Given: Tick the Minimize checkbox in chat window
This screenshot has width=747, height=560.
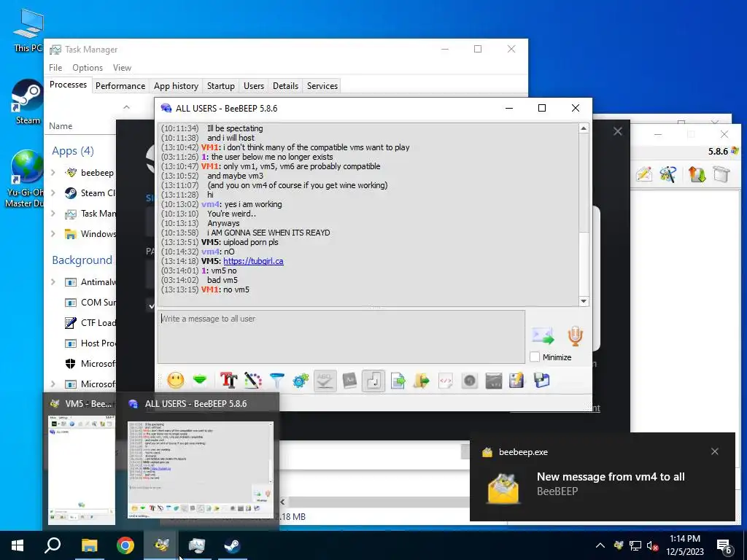Looking at the screenshot, I should click(535, 357).
